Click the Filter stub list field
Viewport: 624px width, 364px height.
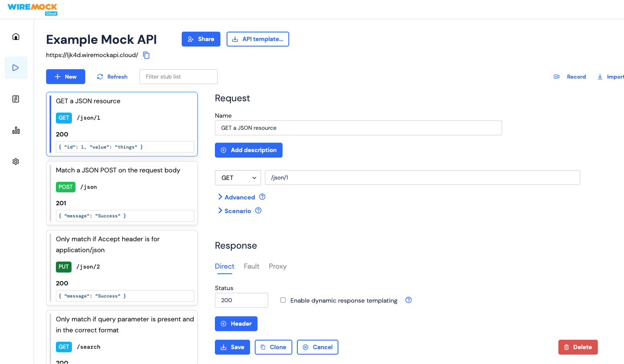click(x=178, y=76)
